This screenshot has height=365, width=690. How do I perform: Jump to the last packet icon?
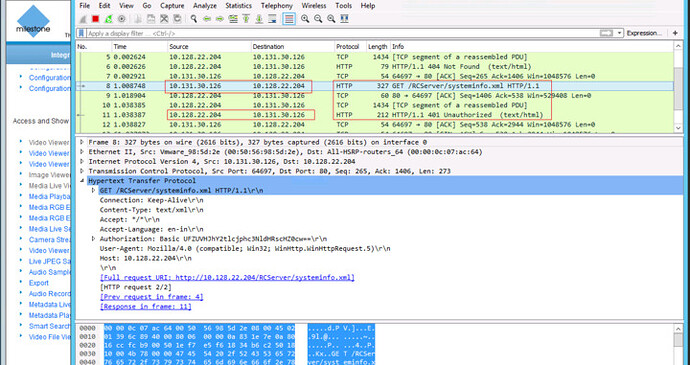259,19
